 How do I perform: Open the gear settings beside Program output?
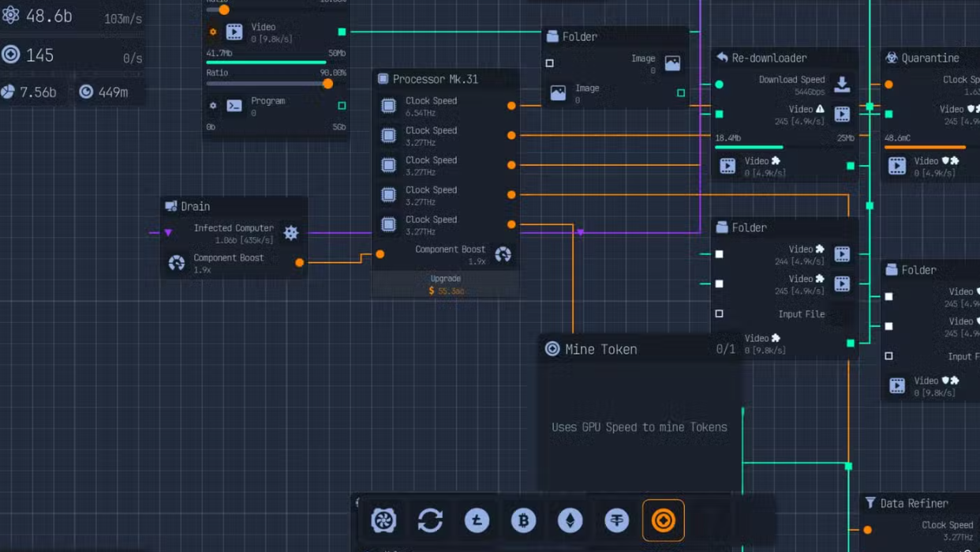point(212,106)
